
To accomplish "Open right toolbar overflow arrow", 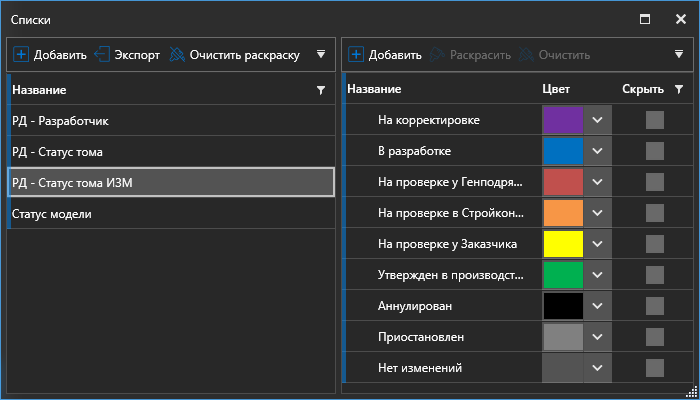I will (x=679, y=55).
